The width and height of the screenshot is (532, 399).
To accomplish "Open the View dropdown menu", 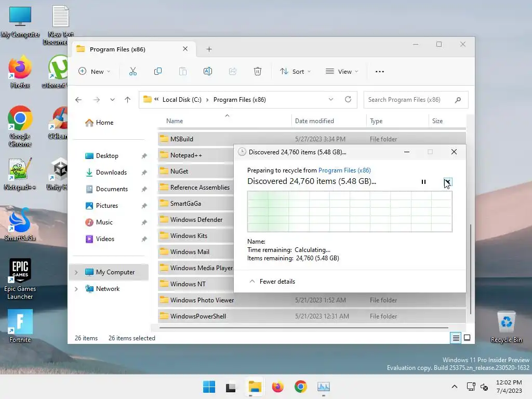I will [x=342, y=72].
